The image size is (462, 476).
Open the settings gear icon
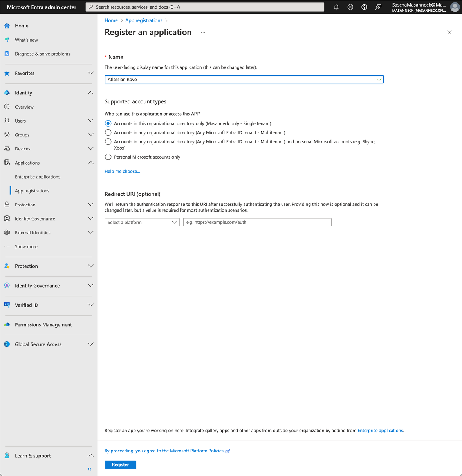350,7
